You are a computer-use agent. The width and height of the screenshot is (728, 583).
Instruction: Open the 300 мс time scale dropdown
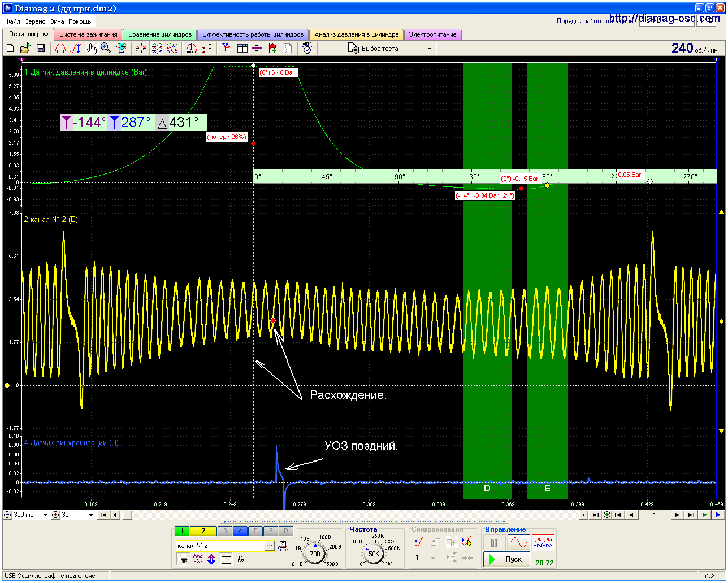(45, 515)
